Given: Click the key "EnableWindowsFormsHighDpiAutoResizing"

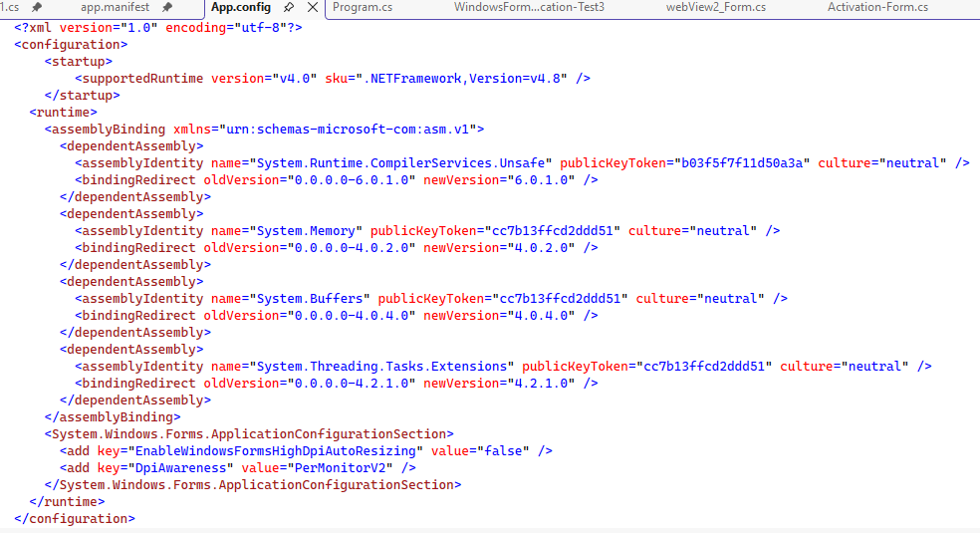Looking at the screenshot, I should coord(276,450).
